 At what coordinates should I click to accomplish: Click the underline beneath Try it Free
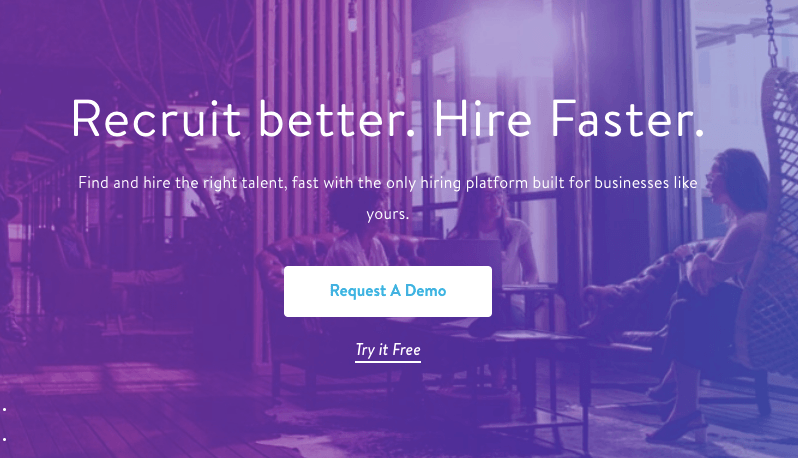[x=388, y=362]
